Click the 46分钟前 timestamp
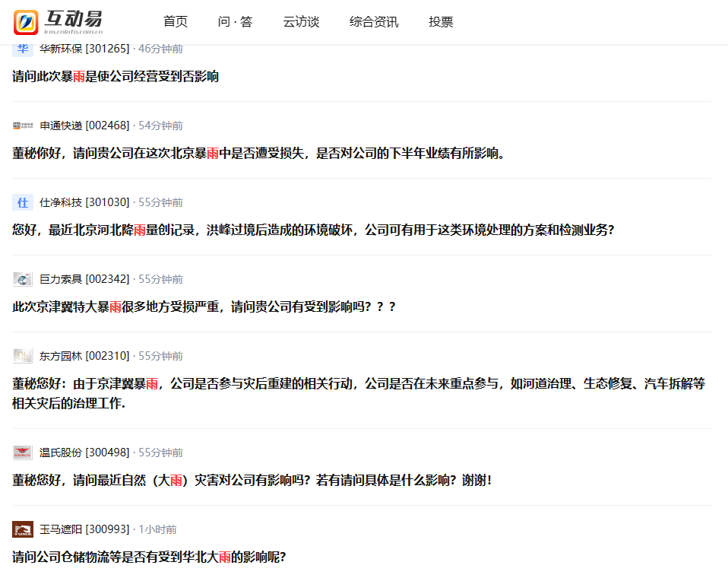This screenshot has height=578, width=728. pos(160,49)
